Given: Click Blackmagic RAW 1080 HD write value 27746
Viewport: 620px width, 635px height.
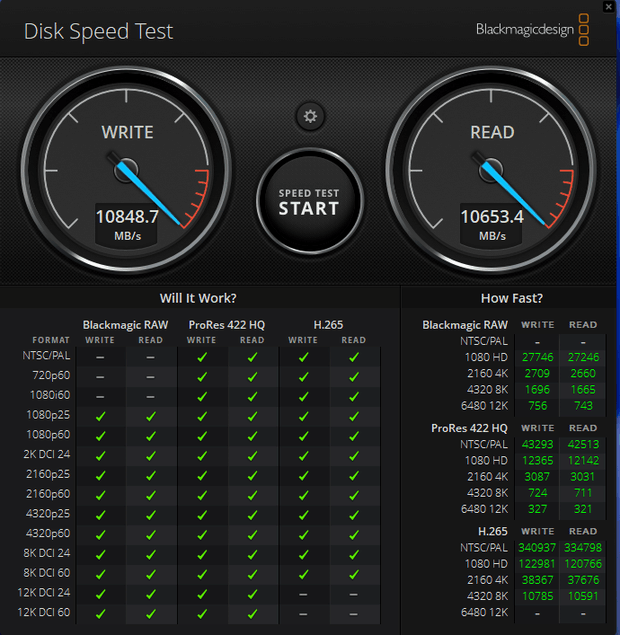Looking at the screenshot, I should (537, 357).
